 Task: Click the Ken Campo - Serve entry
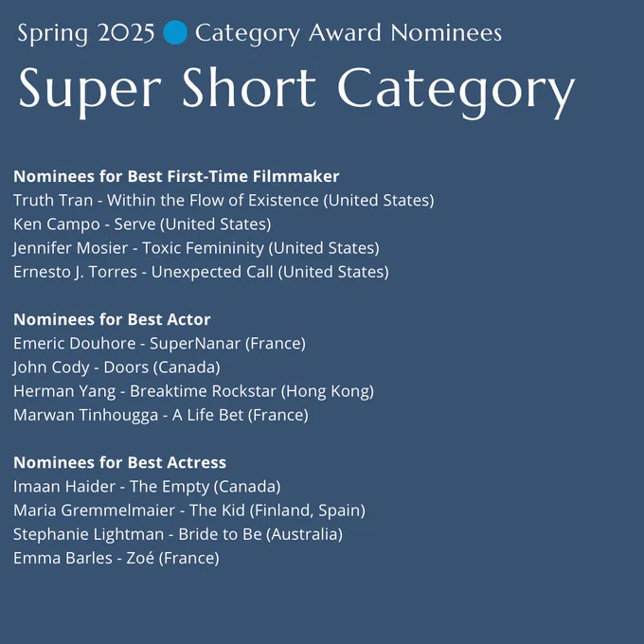pos(142,224)
